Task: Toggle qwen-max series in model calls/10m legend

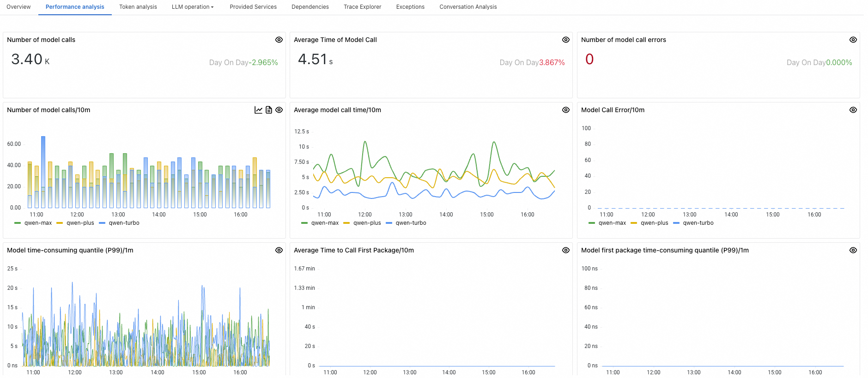Action: tap(38, 223)
